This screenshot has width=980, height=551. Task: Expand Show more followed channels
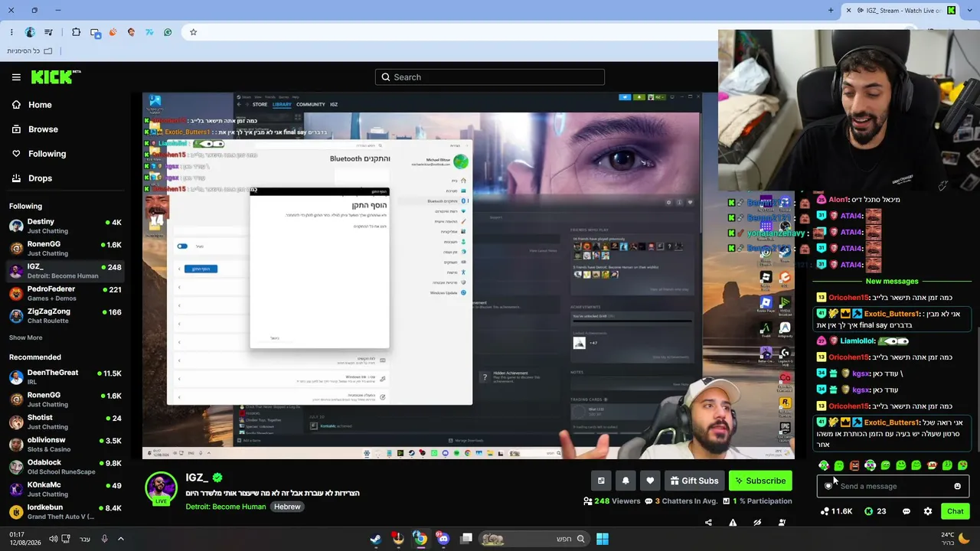26,337
